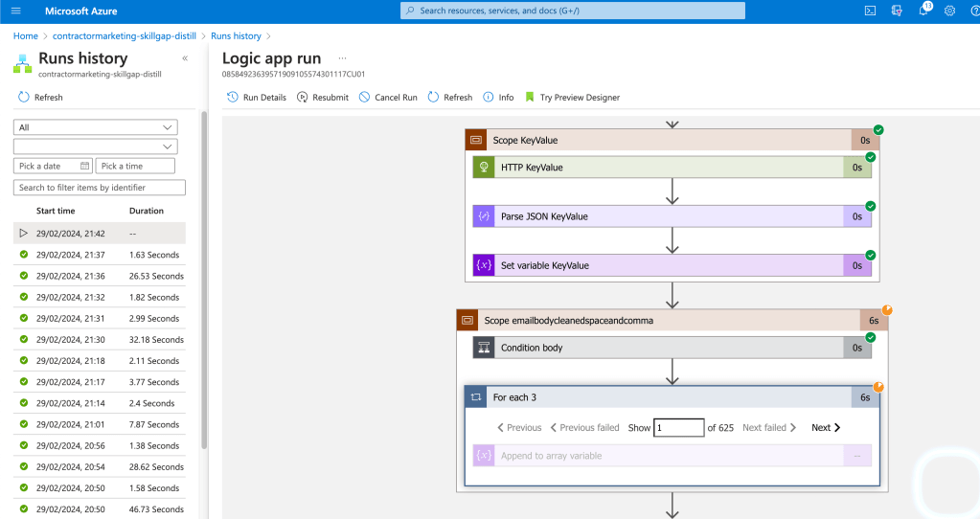Select the run lasting 32.18 Seconds
980x519 pixels.
tap(100, 339)
